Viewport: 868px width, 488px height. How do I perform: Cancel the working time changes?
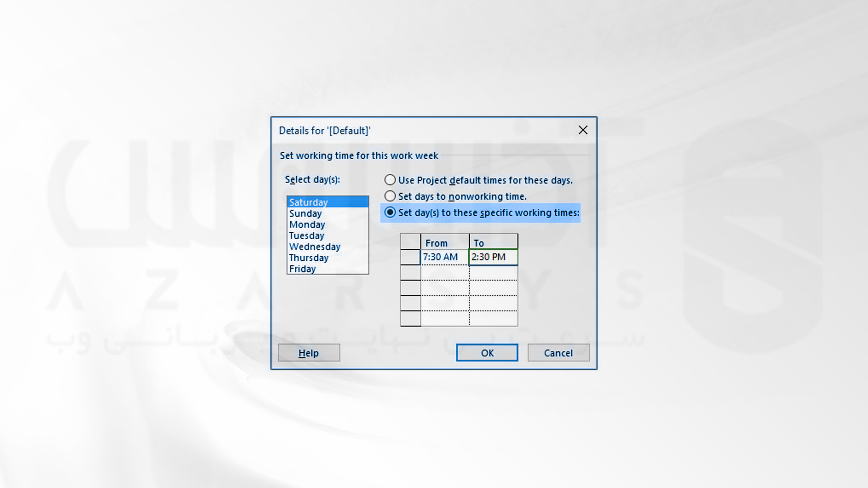click(558, 353)
